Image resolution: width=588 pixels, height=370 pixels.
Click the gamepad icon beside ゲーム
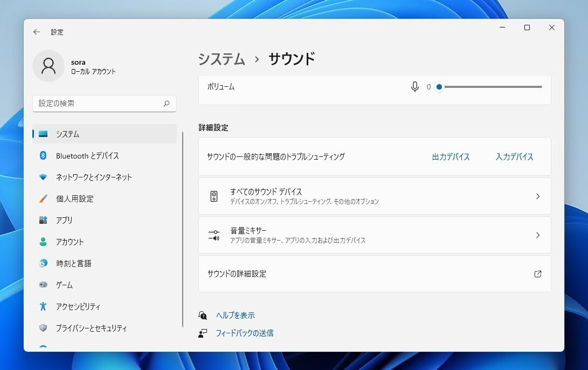tap(43, 284)
